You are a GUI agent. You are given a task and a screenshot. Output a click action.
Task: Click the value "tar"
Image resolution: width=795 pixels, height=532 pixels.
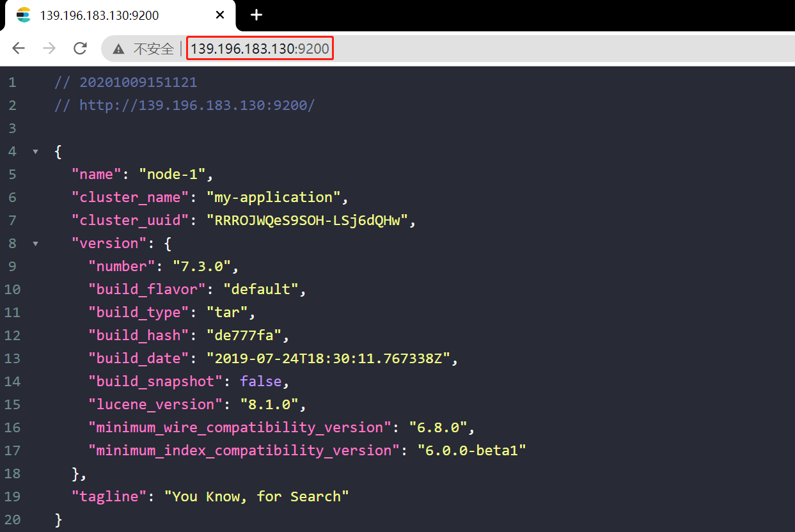pos(227,313)
